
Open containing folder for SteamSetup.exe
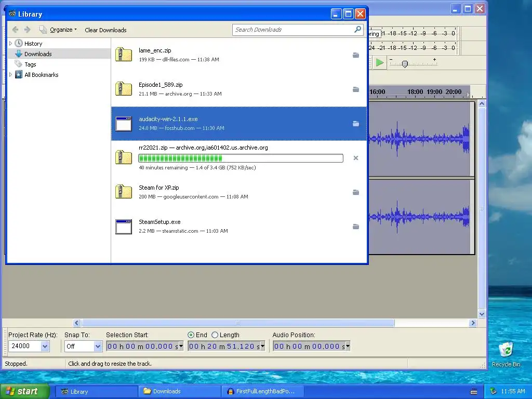coord(355,227)
